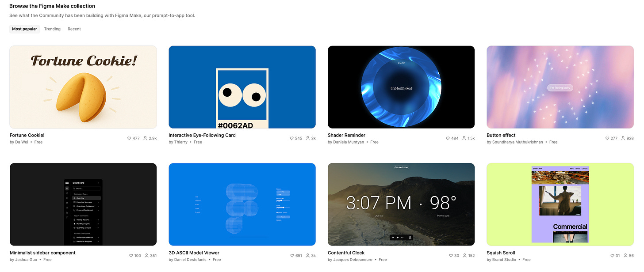This screenshot has height=272, width=644.
Task: Click the Browse the Figma Make collection heading
Action: pyautogui.click(x=52, y=6)
